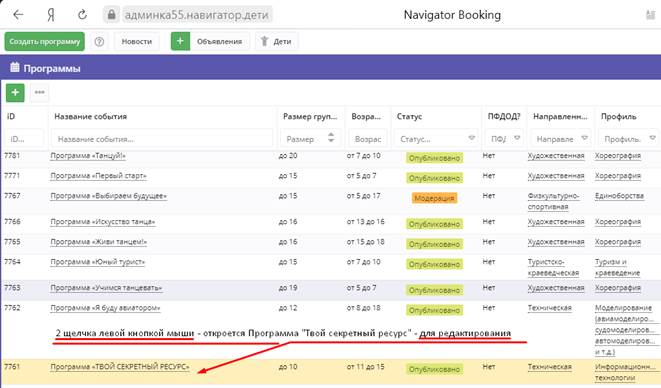661x388 pixels.
Task: Open the reader icon at the top right
Action: (x=650, y=15)
